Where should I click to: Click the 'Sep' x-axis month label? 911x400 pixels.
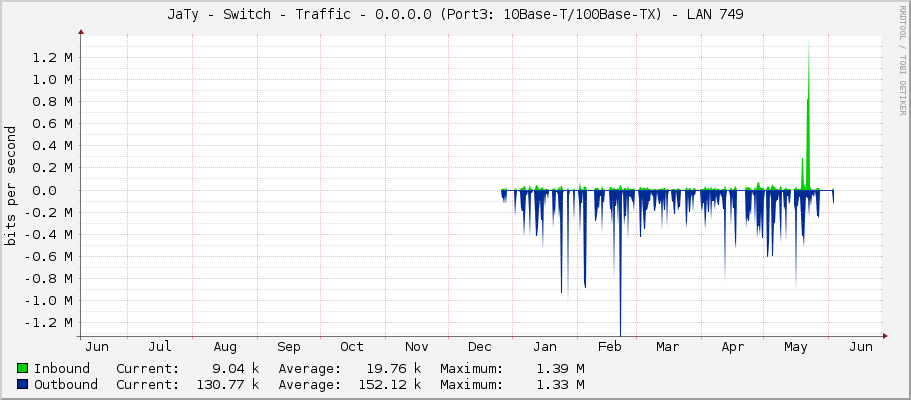[288, 347]
